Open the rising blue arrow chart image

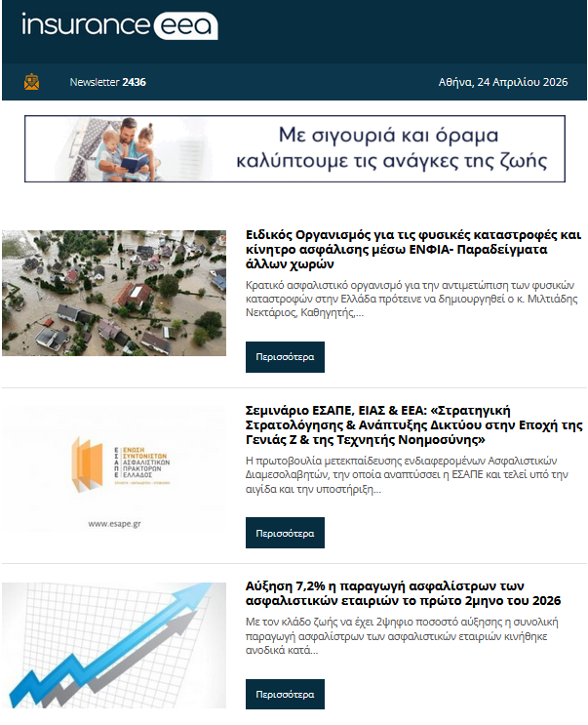[x=114, y=645]
